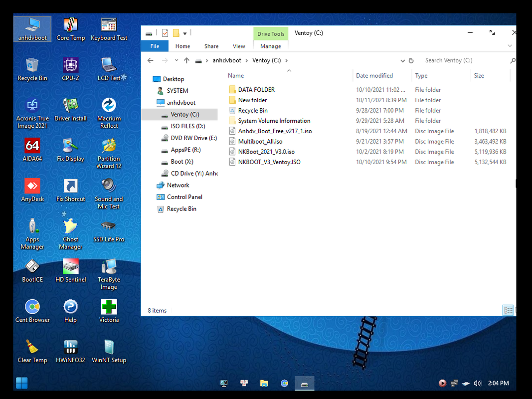Select the Clear Temp broom icon

(x=32, y=351)
